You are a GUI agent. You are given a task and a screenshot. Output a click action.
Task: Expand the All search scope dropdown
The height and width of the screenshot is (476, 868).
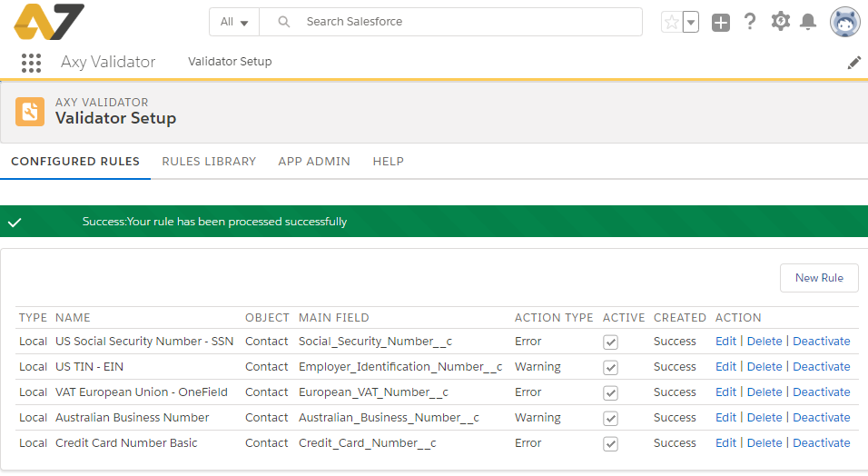pyautogui.click(x=234, y=22)
